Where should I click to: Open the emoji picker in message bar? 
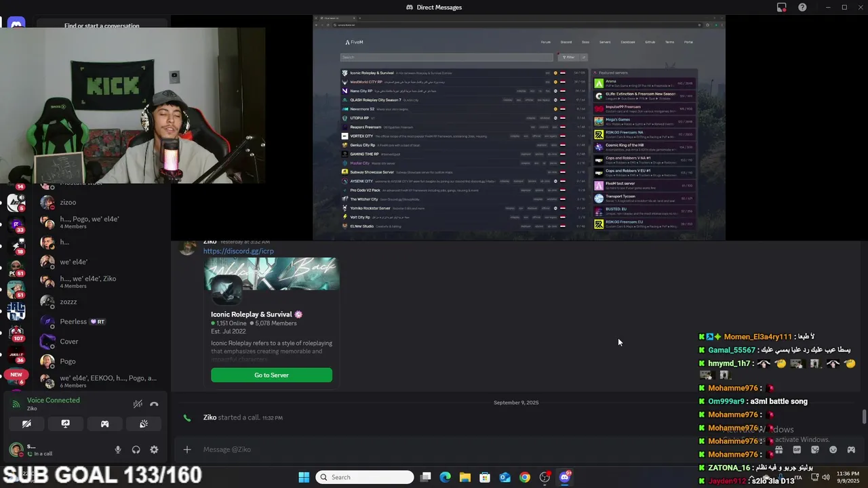[833, 449]
